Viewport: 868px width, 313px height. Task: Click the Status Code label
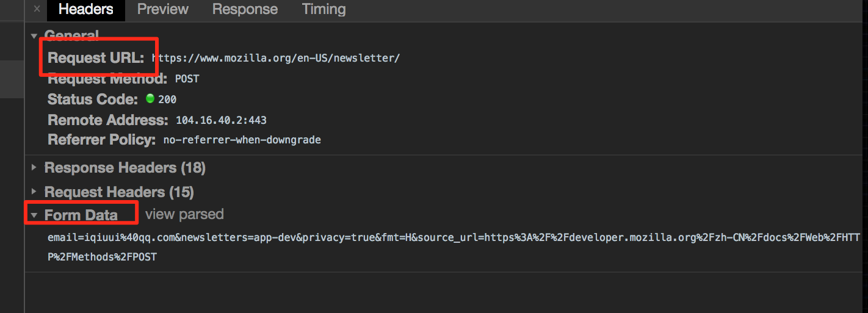pos(93,99)
